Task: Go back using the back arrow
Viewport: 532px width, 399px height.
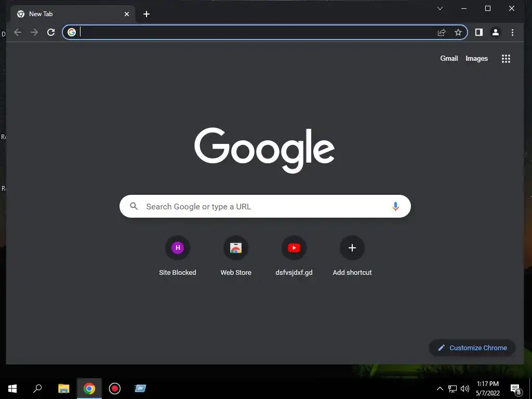Action: 18,32
